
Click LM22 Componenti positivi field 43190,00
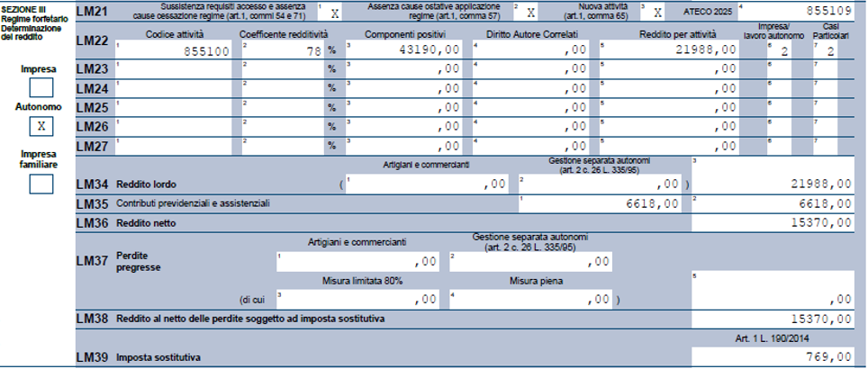[x=403, y=49]
